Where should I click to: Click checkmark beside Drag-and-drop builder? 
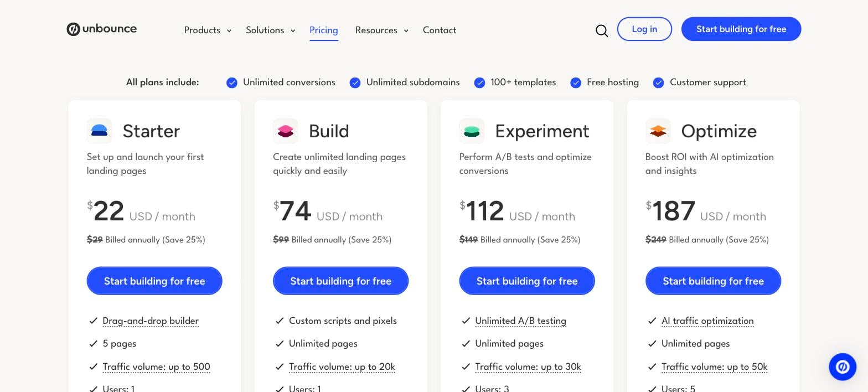click(93, 321)
